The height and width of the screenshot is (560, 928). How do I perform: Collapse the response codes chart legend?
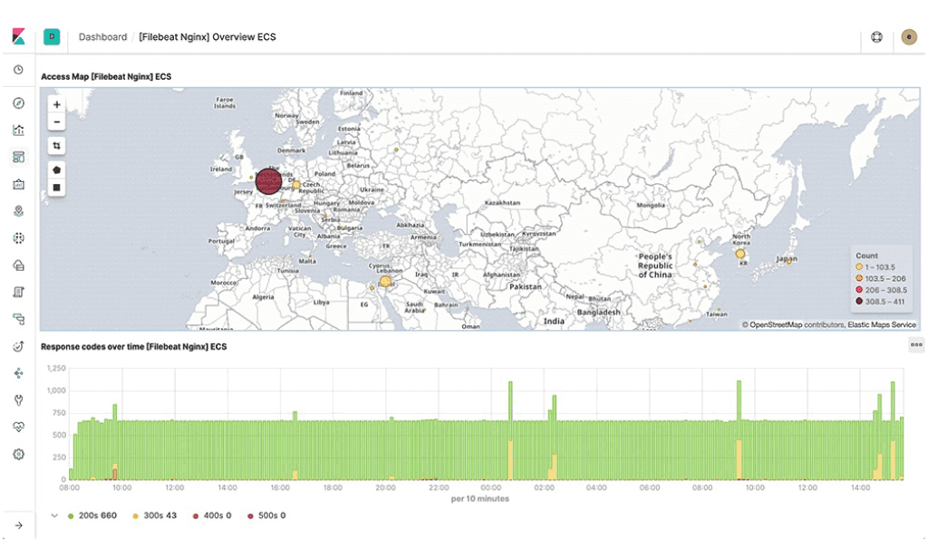(53, 516)
